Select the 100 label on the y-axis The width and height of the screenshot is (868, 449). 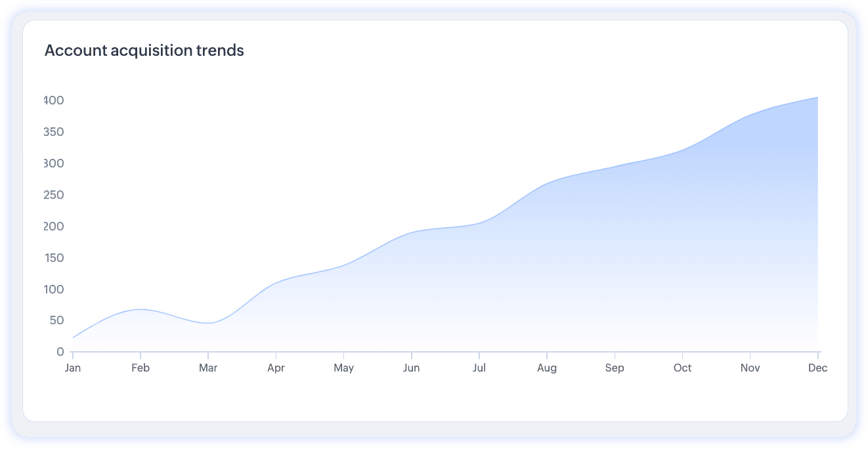click(x=54, y=289)
